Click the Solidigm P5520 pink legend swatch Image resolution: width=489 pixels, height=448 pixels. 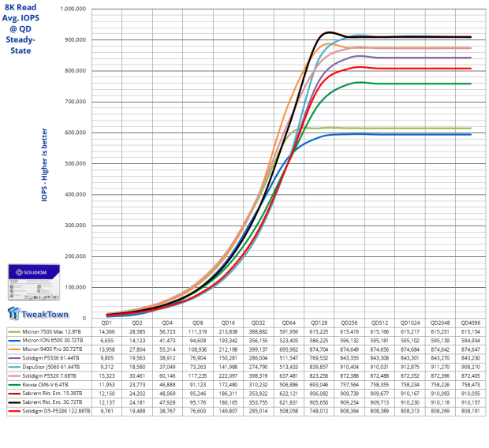click(14, 376)
